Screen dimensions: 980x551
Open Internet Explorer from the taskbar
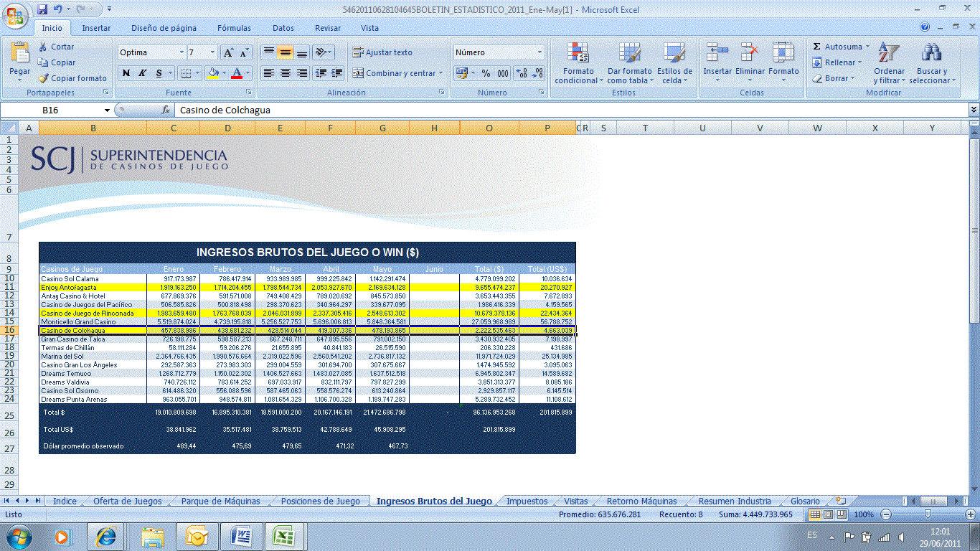(106, 536)
